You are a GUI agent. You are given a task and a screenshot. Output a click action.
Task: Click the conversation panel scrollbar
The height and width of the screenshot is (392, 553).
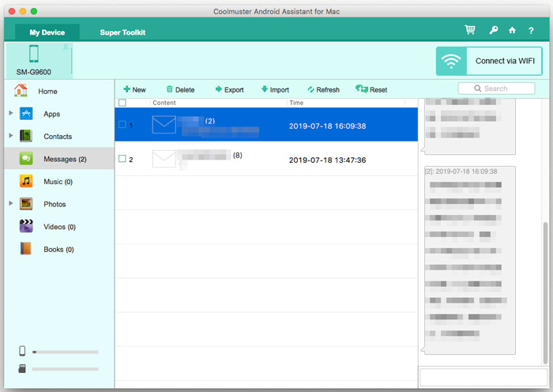tap(546, 293)
